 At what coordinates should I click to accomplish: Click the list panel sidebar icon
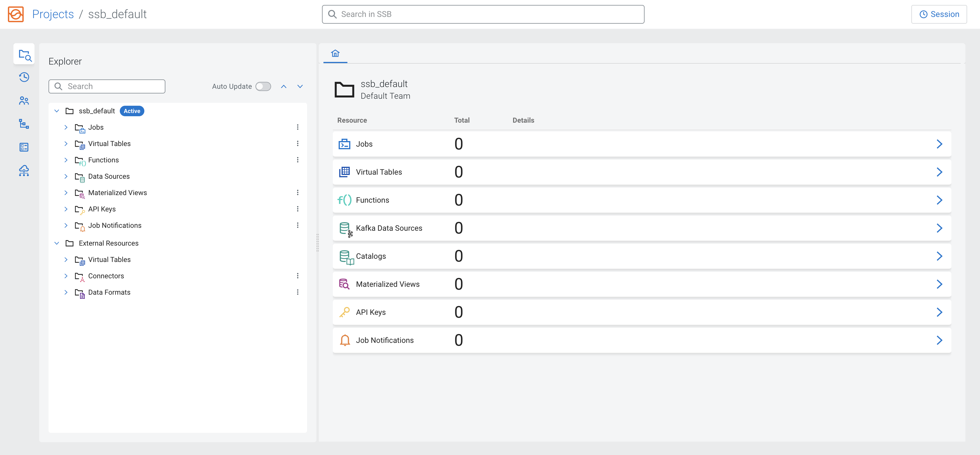click(24, 147)
